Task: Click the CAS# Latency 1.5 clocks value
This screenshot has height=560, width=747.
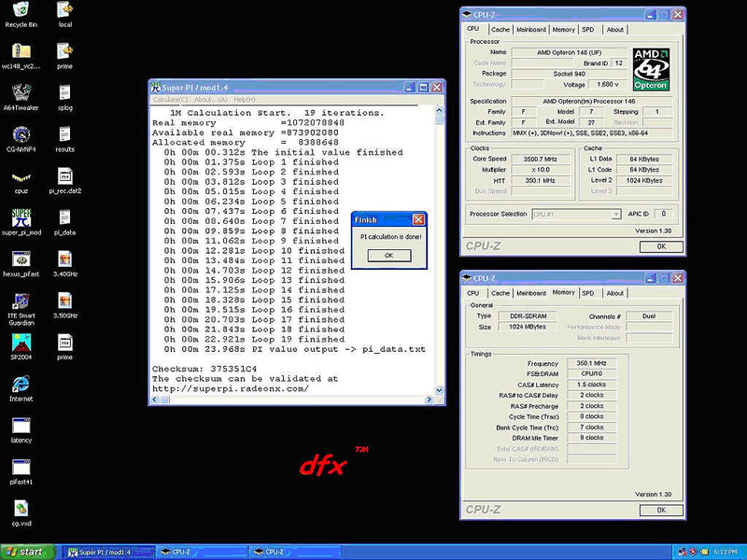Action: tap(591, 385)
